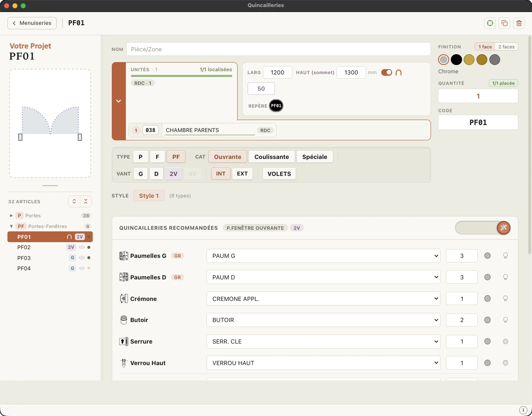The image size is (532, 416).
Task: Select the EXT orientation option
Action: pyautogui.click(x=242, y=173)
